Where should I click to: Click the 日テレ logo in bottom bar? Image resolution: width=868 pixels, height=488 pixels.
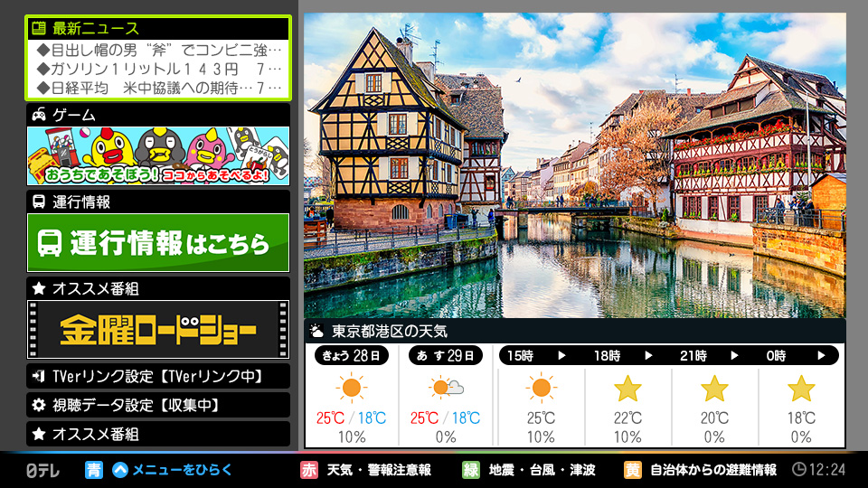tap(42, 470)
